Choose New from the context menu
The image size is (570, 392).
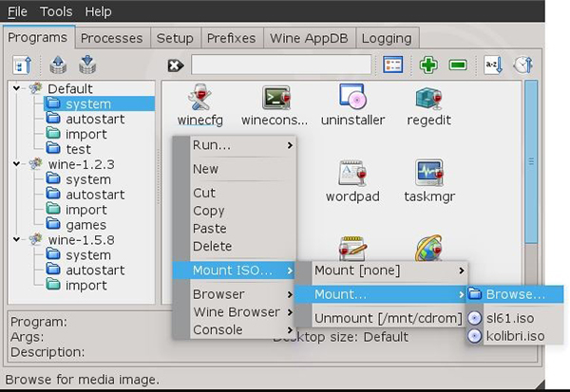tap(235, 169)
